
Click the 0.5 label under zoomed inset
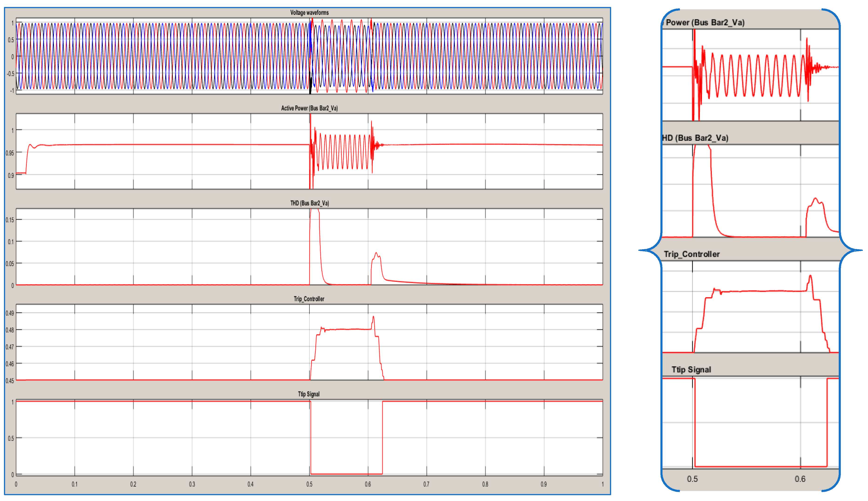(692, 479)
